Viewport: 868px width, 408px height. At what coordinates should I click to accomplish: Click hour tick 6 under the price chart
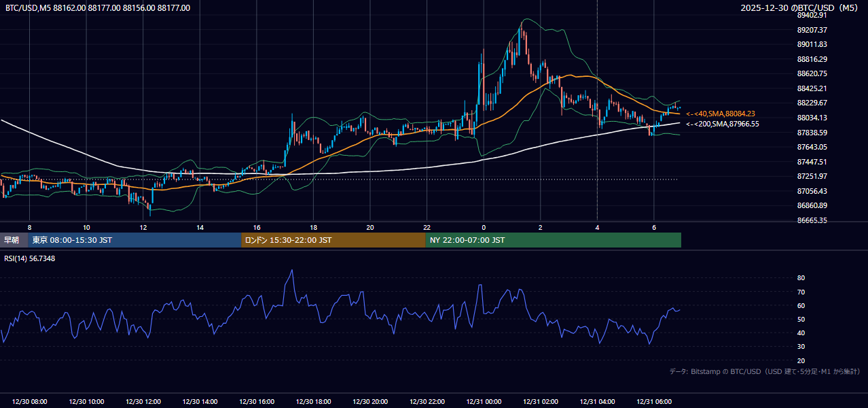point(653,227)
